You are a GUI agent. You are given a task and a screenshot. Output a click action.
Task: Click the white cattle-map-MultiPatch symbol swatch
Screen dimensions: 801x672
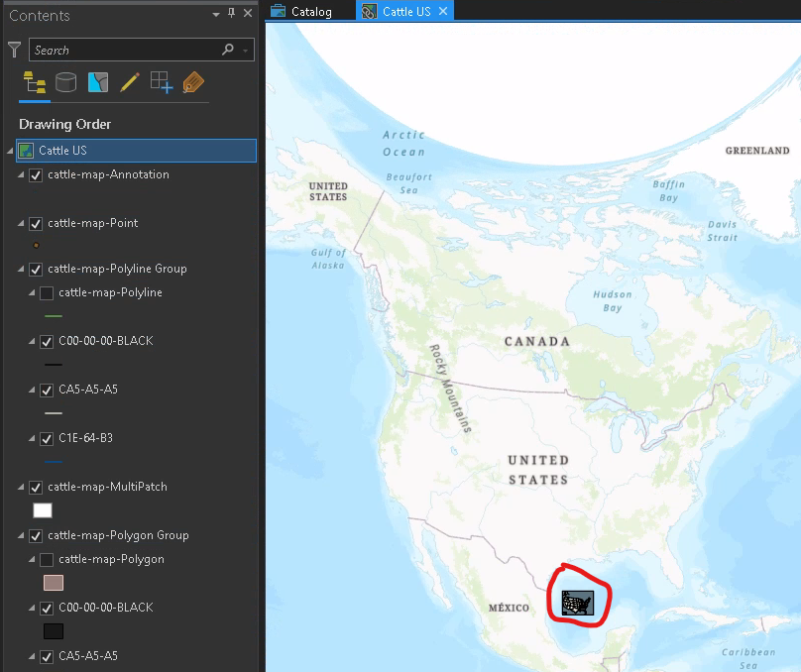(x=43, y=510)
